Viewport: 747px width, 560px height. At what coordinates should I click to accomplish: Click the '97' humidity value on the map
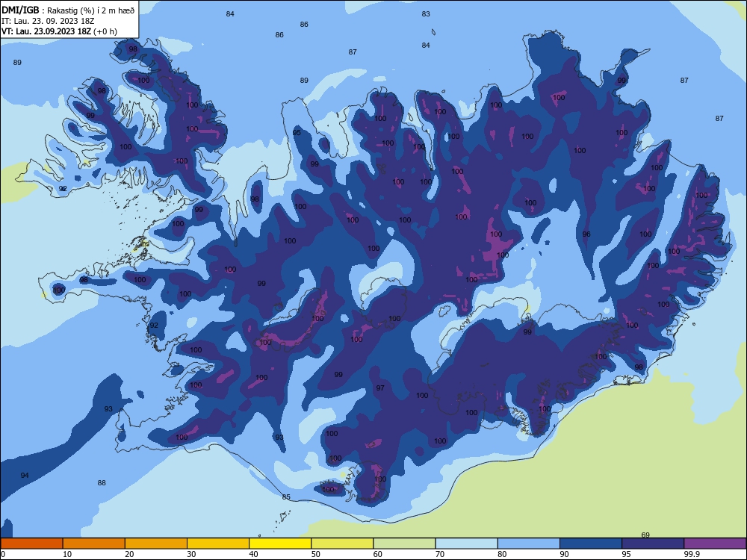tap(380, 388)
